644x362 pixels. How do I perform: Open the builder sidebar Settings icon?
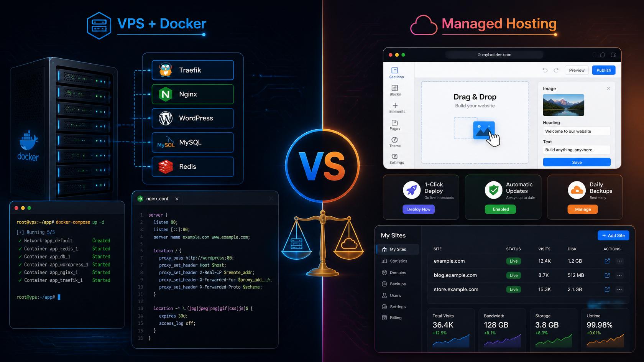[395, 156]
